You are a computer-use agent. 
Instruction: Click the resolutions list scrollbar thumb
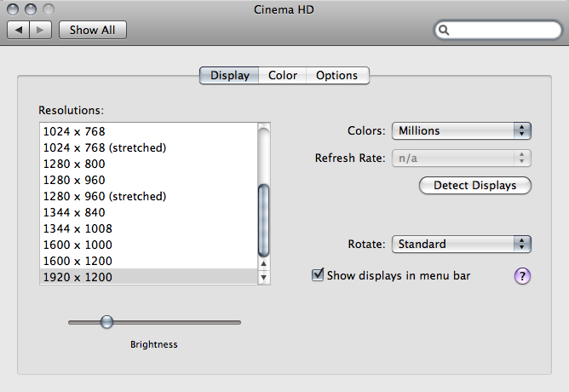tap(264, 221)
